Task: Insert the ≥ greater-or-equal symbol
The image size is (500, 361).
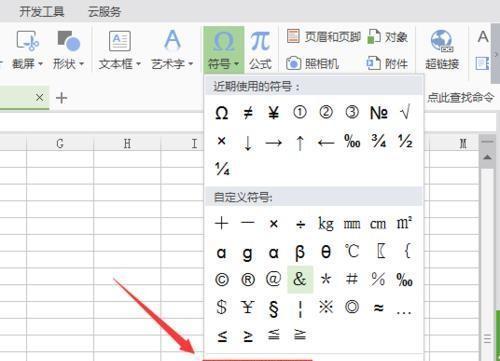Action: pos(248,336)
